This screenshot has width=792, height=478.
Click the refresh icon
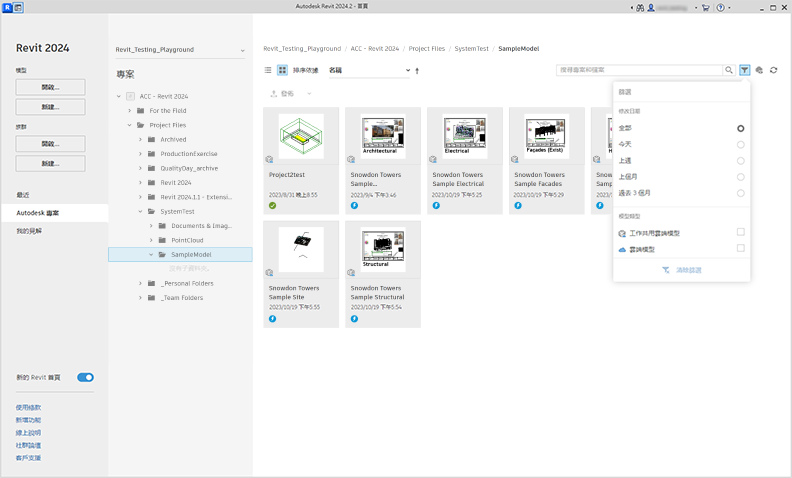pos(773,70)
